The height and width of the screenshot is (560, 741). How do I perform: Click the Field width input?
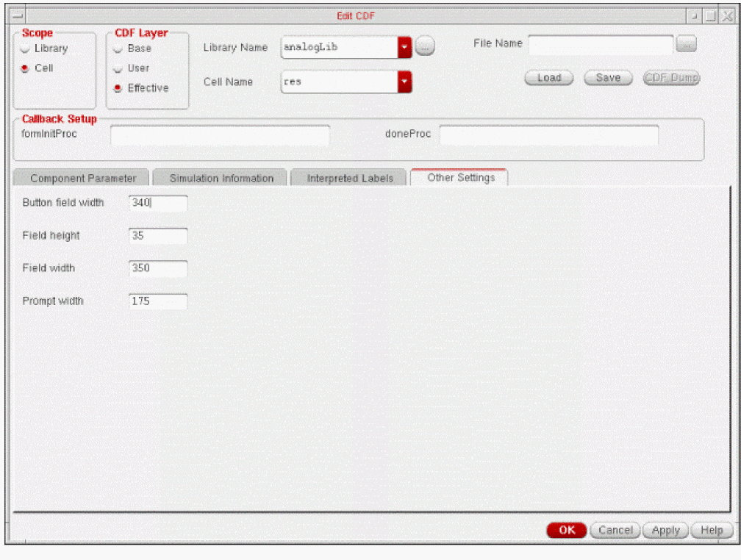pos(158,268)
